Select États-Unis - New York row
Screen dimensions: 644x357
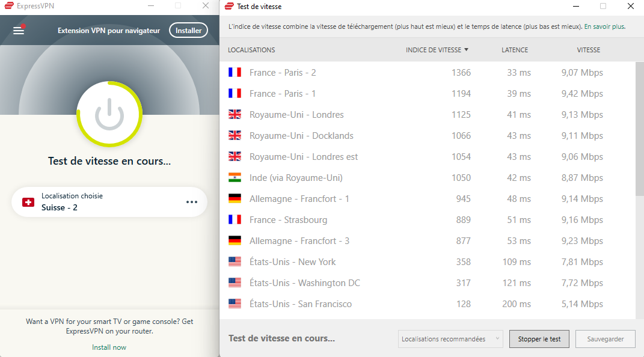click(428, 261)
